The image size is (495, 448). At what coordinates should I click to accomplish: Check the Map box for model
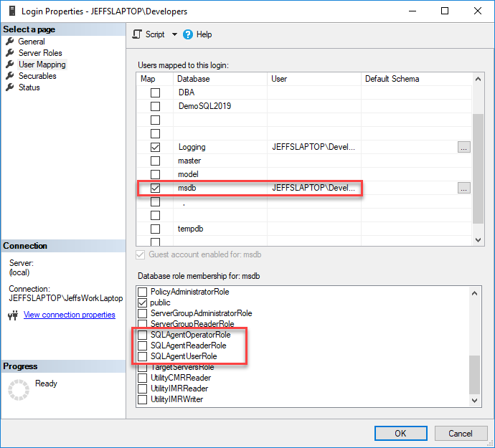click(x=155, y=174)
